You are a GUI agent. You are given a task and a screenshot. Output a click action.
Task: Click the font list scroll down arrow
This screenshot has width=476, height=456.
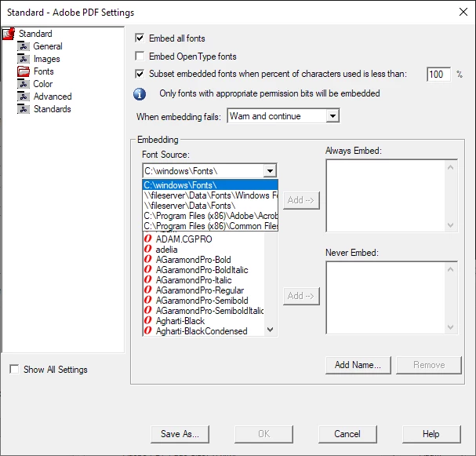click(x=271, y=330)
